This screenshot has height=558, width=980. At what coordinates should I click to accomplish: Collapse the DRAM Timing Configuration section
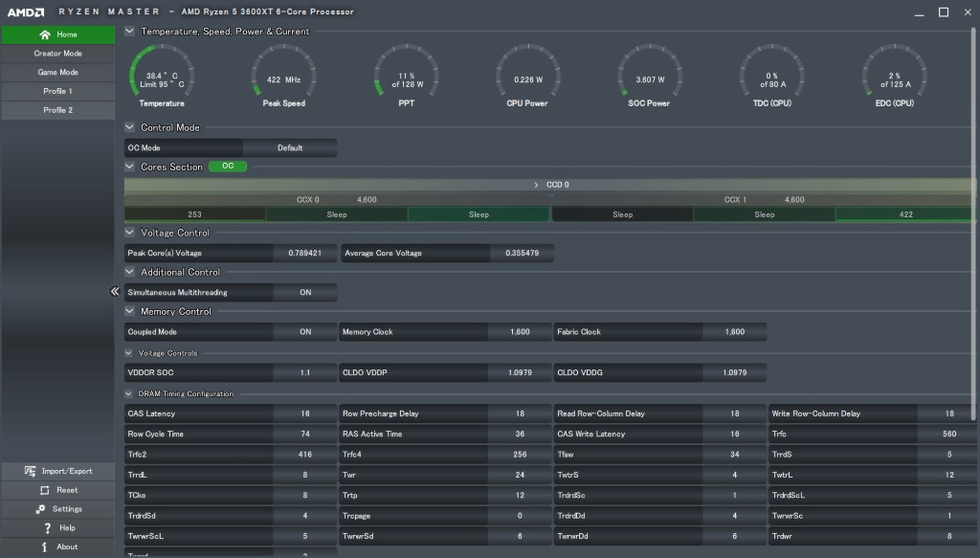(x=130, y=394)
